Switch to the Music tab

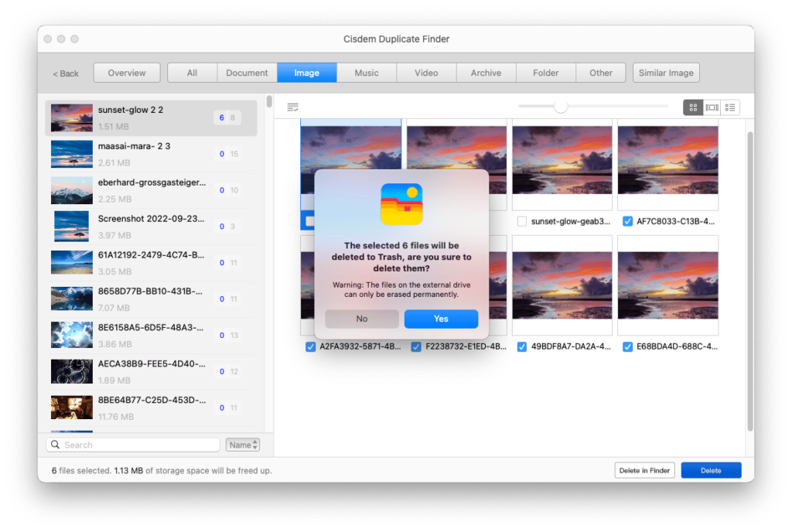click(366, 72)
